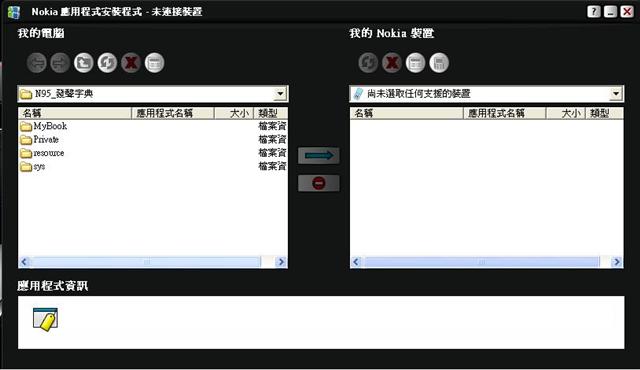Sort by 名稱 column in Nokia device list

(407, 113)
